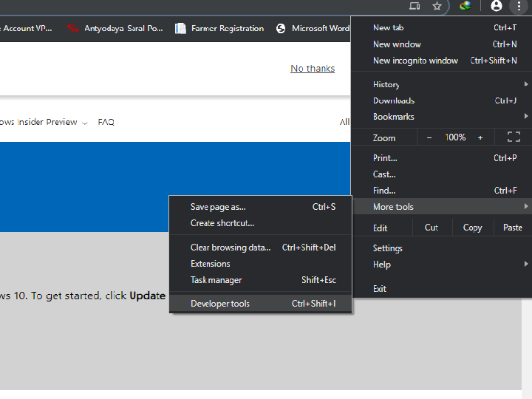Viewport: 532px width, 399px height.
Task: Open the Account VP... bookmark
Action: (x=27, y=28)
